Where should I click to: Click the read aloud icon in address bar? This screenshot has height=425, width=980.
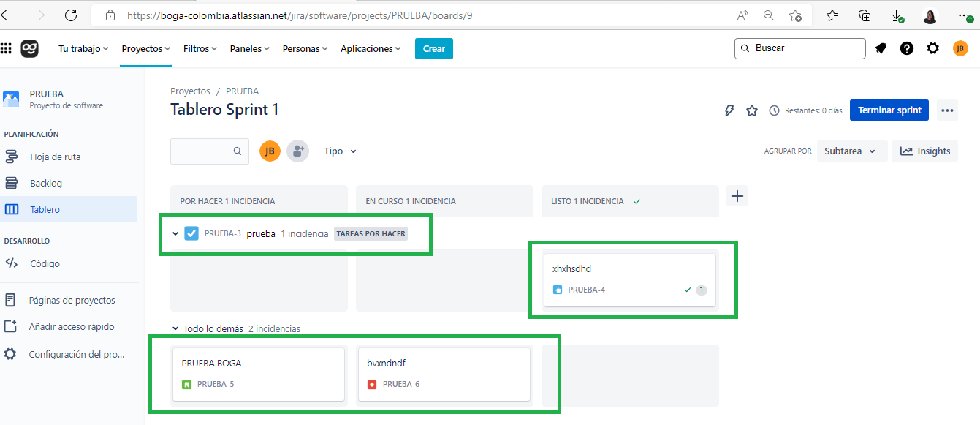click(742, 15)
